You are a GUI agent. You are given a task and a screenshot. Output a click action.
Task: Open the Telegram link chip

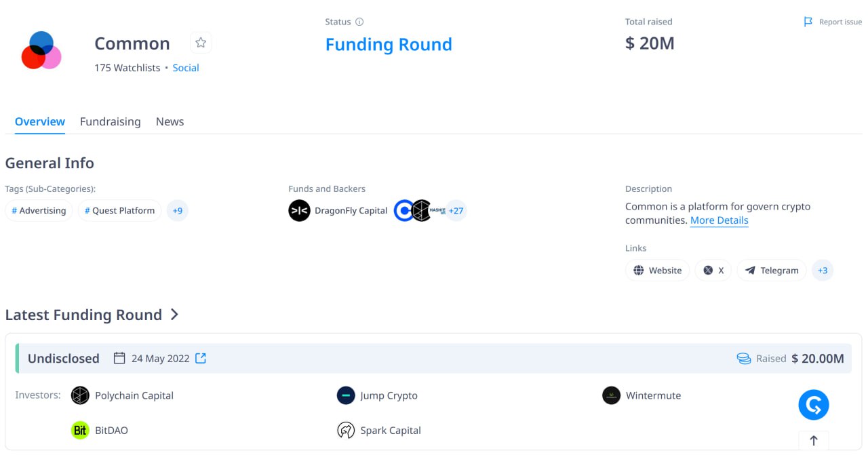click(772, 271)
